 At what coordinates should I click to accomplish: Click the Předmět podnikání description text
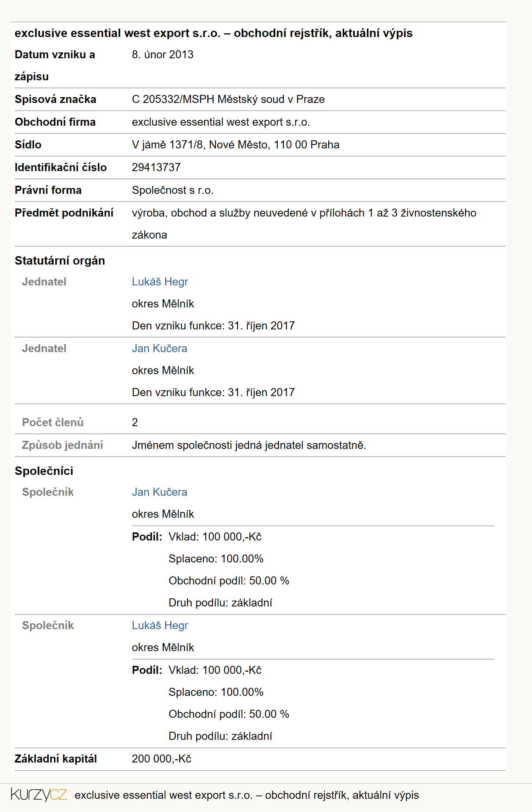pos(304,224)
